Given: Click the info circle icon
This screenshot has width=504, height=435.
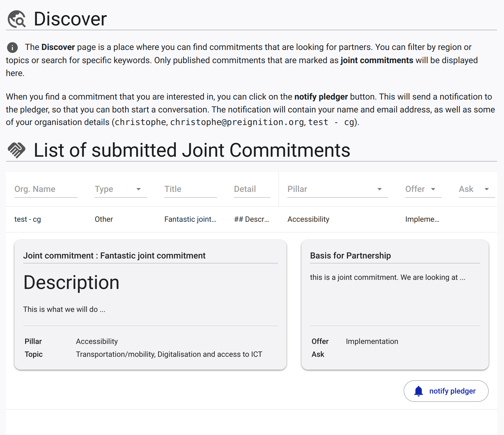Looking at the screenshot, I should tap(12, 47).
